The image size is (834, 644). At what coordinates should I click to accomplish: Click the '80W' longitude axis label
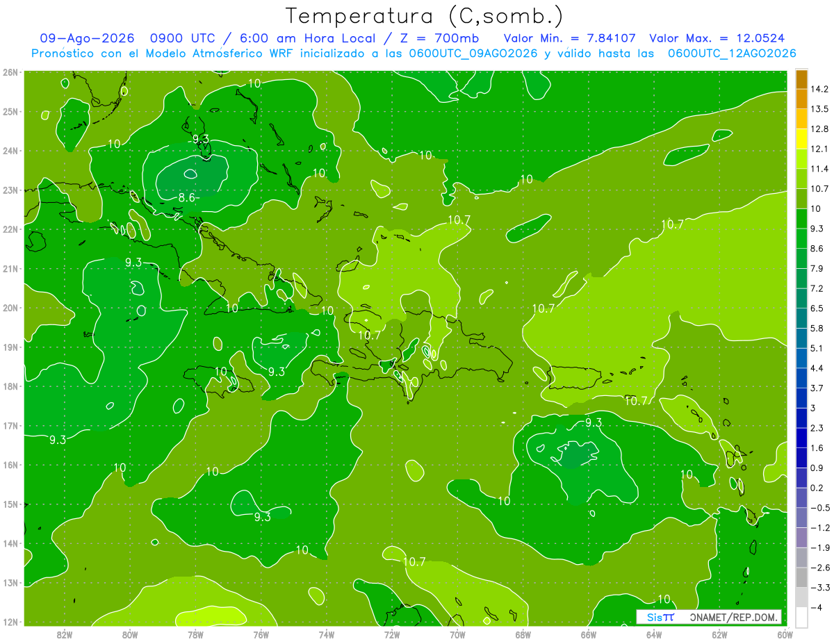[129, 634]
